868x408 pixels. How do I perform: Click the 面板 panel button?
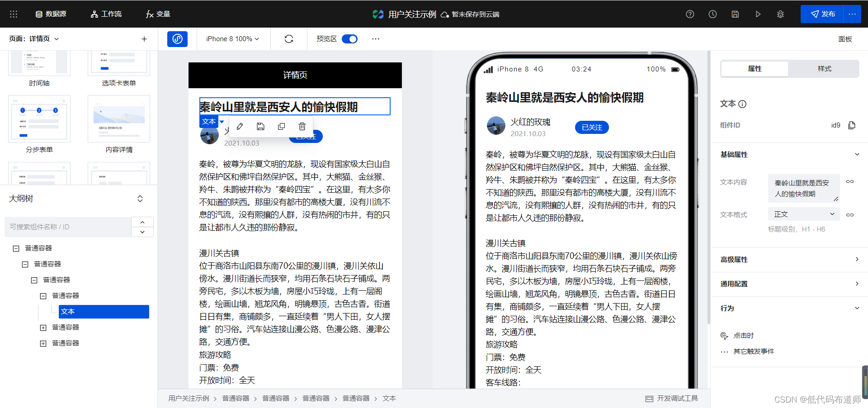pos(845,39)
